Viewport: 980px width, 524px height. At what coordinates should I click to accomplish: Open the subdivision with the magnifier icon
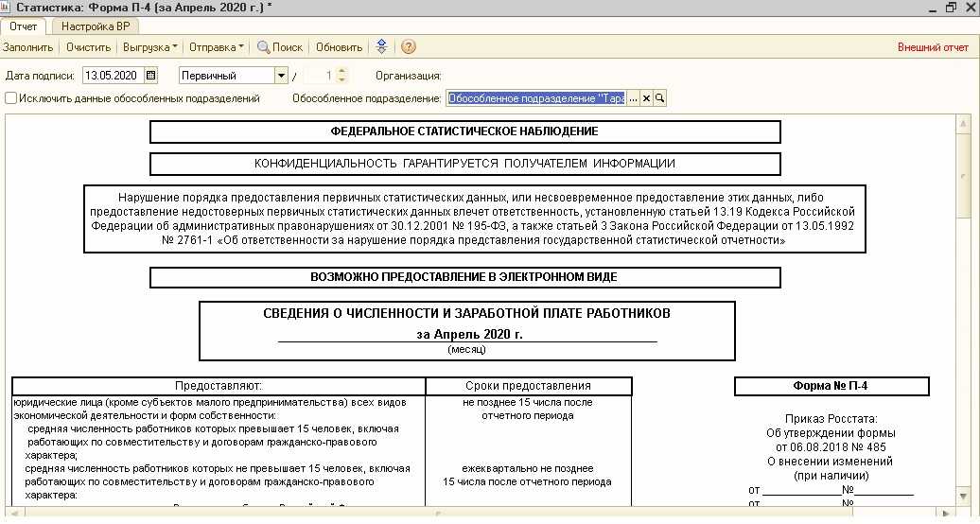coord(659,98)
